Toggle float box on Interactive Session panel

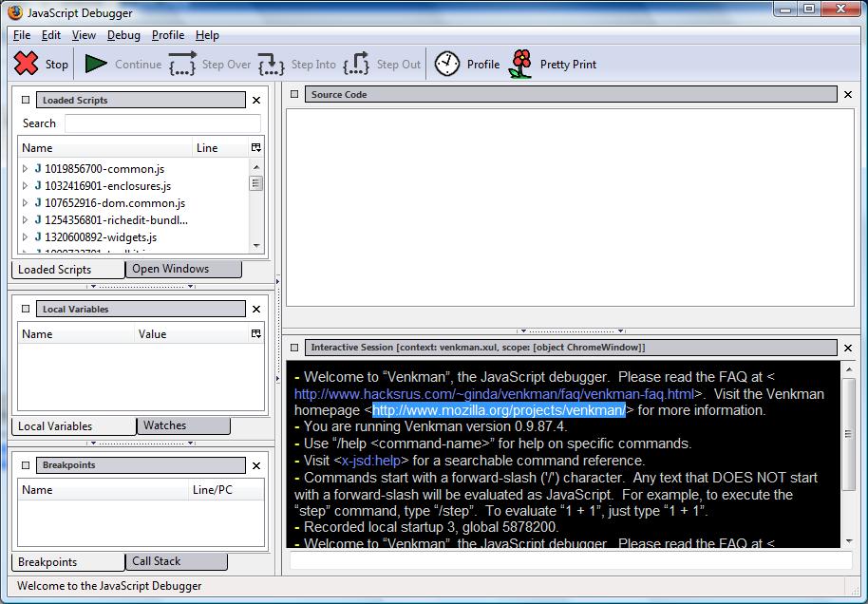click(294, 348)
